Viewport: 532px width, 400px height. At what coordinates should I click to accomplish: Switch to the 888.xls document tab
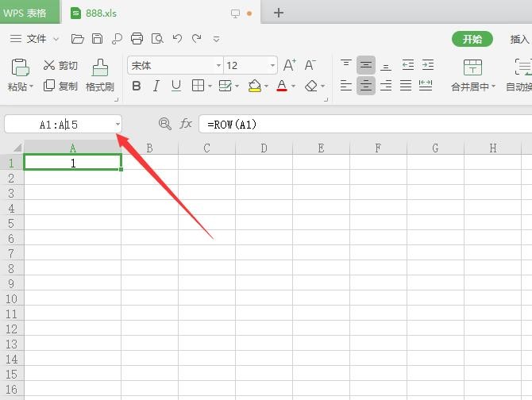[x=98, y=13]
